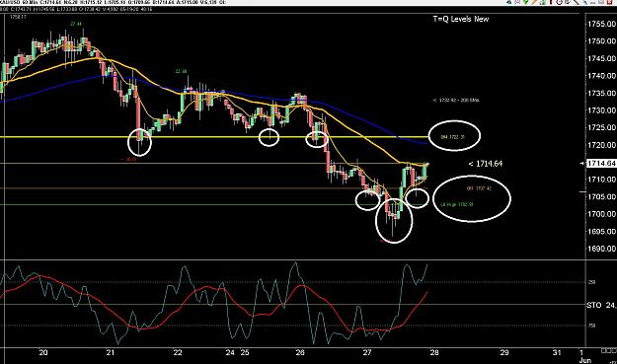
Task: Click the 1710.00 price axis label
Action: click(x=601, y=180)
